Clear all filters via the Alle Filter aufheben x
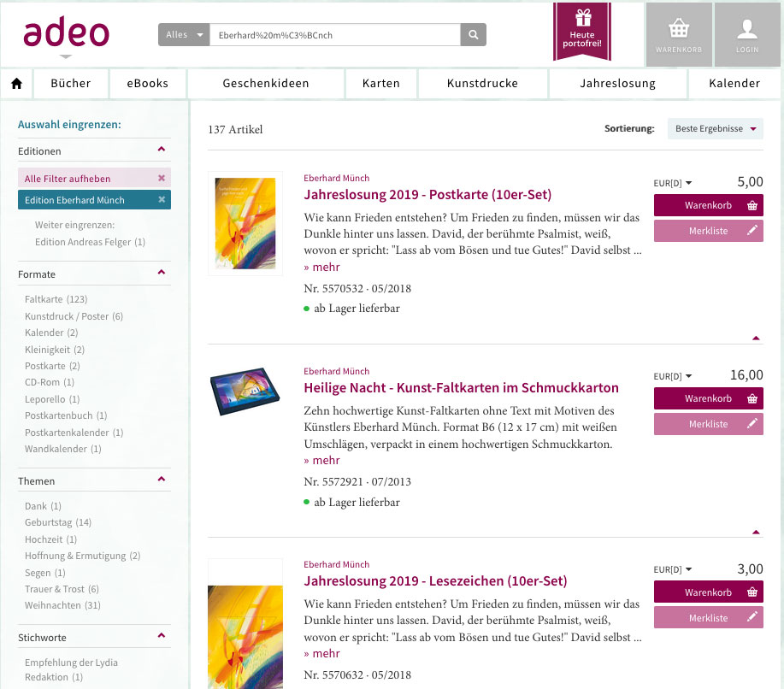 [162, 178]
